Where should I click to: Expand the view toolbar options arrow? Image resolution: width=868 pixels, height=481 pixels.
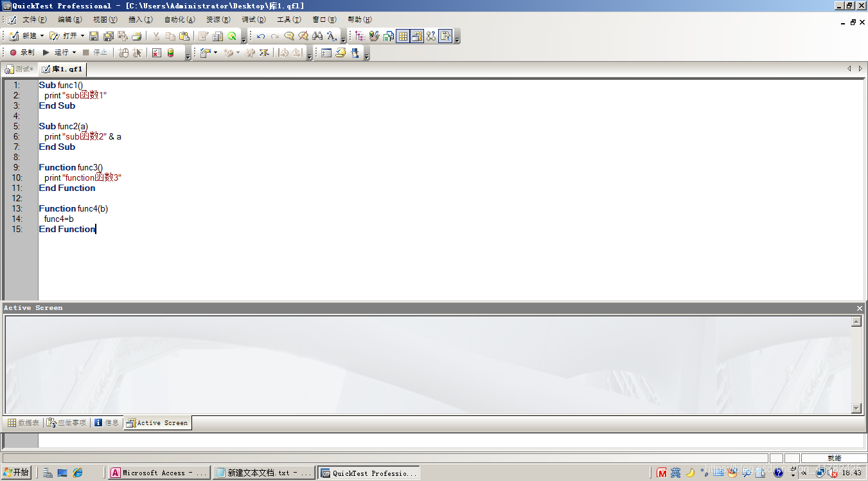[x=457, y=40]
